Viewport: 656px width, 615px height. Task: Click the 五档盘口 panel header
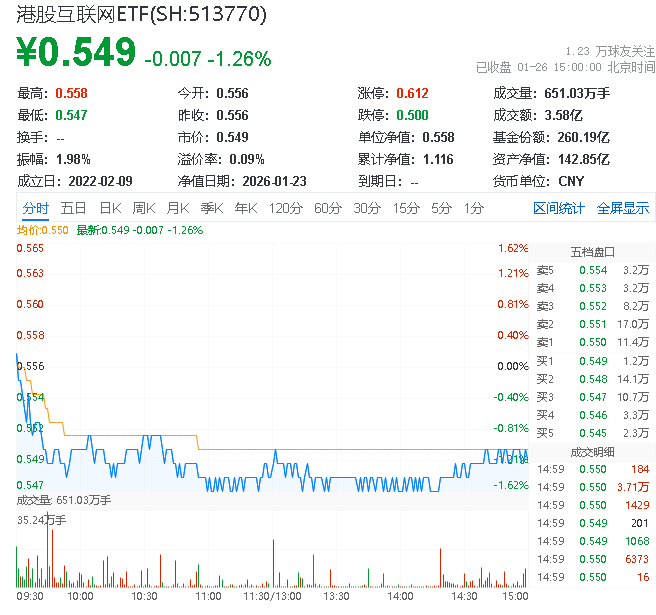tap(592, 251)
